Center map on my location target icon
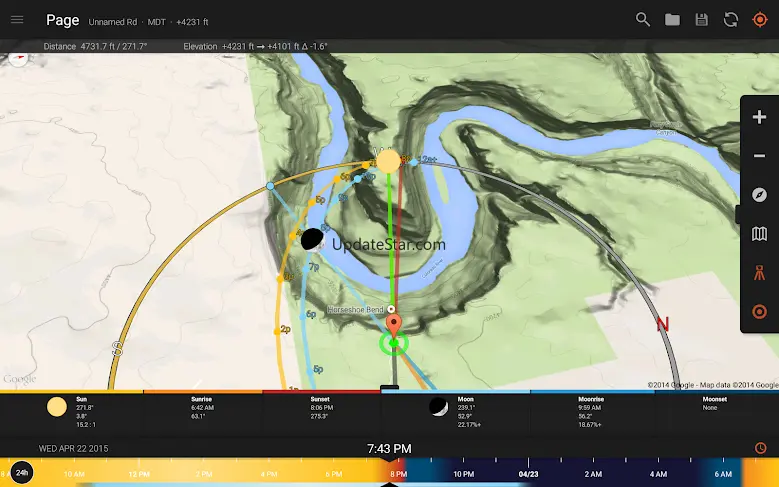779x487 pixels. tap(759, 20)
